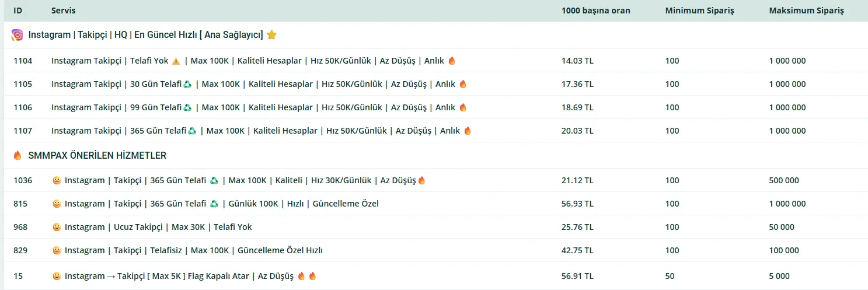Click the 1000 başına oran column header
Viewport: 868px width, 290px height.
[x=595, y=11]
